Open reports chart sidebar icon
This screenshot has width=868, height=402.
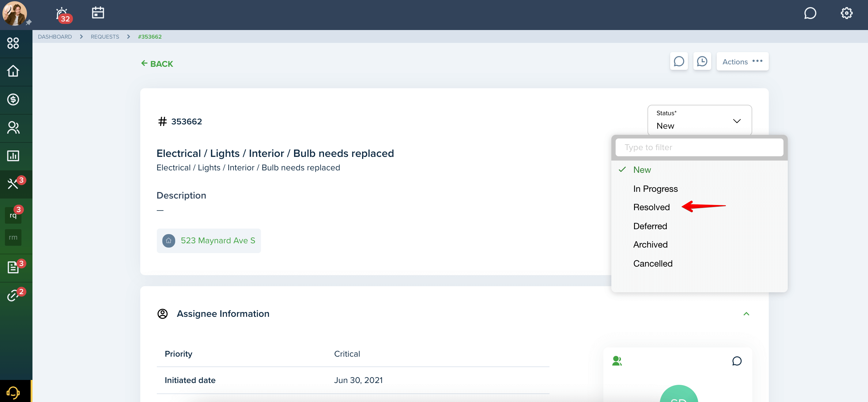pos(13,156)
